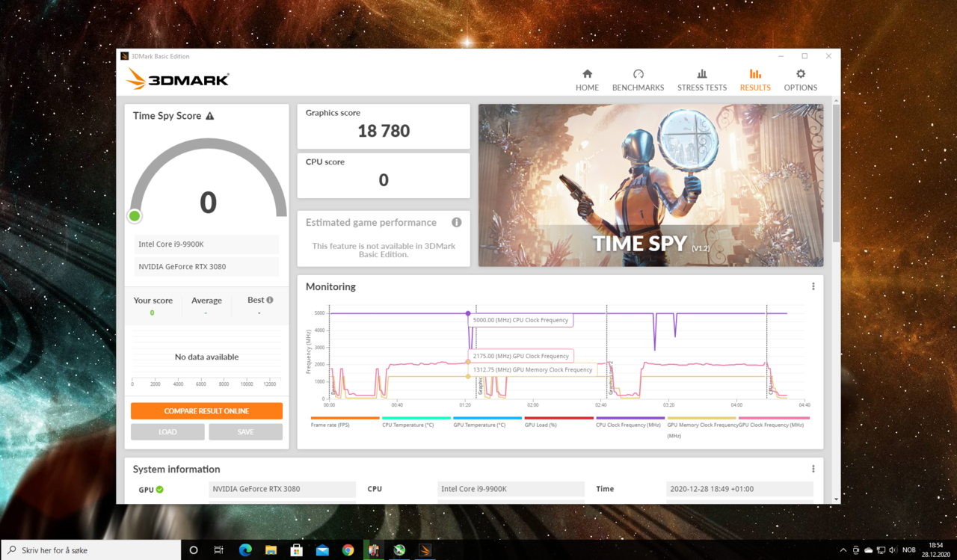Screen dimensions: 957x560
Task: Launch Microsoft Edge from taskbar
Action: tap(245, 550)
